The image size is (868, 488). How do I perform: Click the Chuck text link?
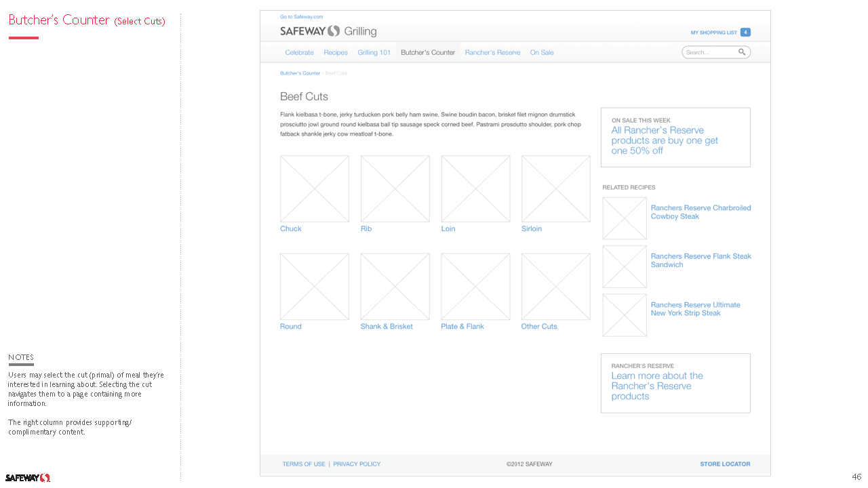(290, 228)
